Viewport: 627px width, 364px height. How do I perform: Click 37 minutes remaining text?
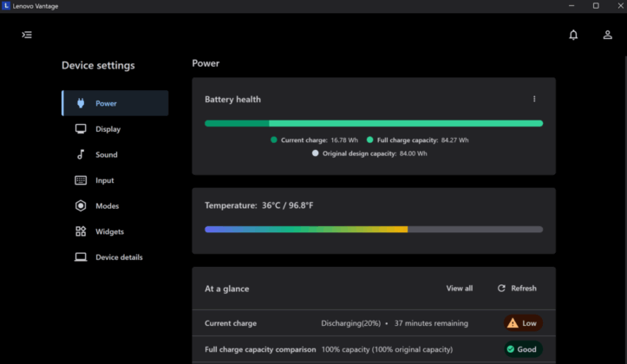click(x=431, y=323)
